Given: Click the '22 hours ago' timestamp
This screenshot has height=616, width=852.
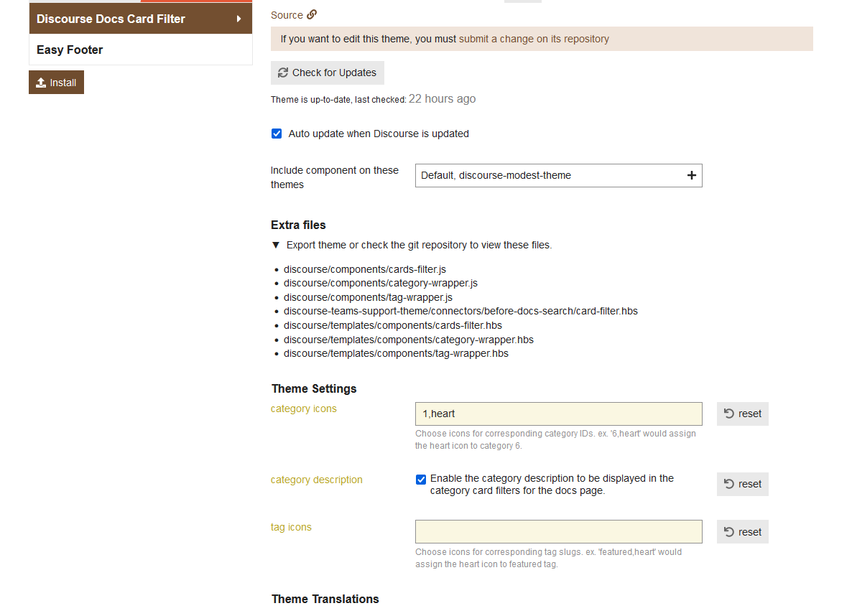Looking at the screenshot, I should point(443,99).
